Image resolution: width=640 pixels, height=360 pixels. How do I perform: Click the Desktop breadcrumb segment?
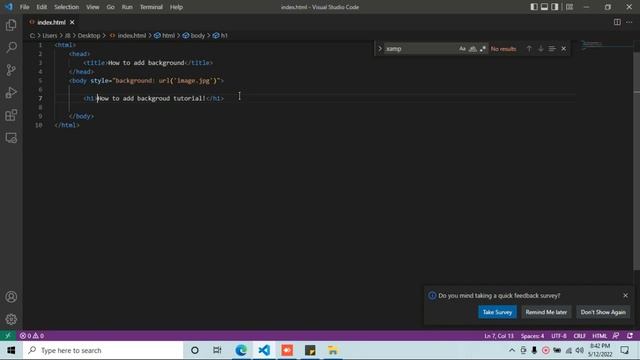click(x=89, y=36)
